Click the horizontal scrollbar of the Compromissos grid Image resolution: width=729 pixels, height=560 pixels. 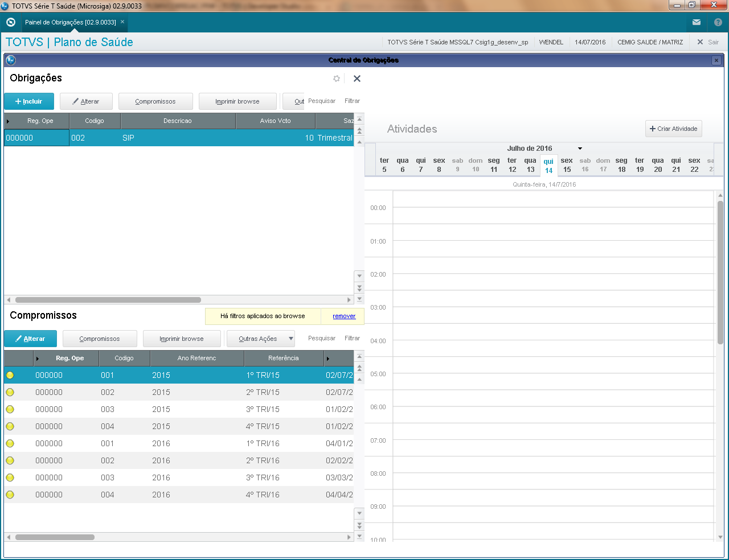pyautogui.click(x=55, y=537)
